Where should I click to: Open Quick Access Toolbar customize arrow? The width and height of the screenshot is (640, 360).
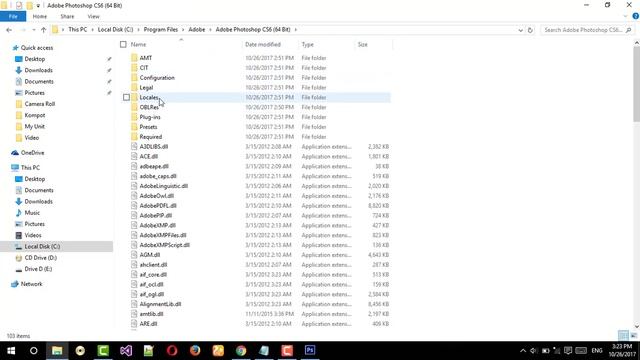38,6
